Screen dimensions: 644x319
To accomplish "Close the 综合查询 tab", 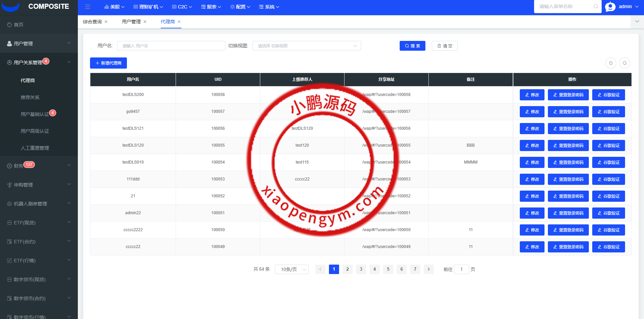I will point(106,22).
